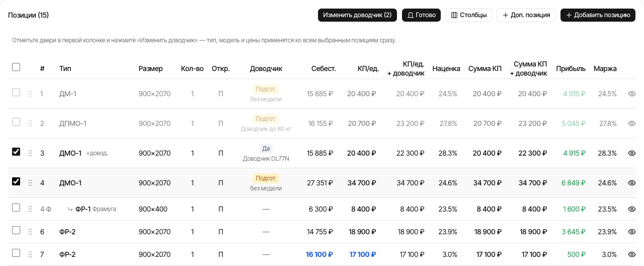This screenshot has height=266, width=644.
Task: Click the «Сумма КП» column header
Action: (x=485, y=69)
